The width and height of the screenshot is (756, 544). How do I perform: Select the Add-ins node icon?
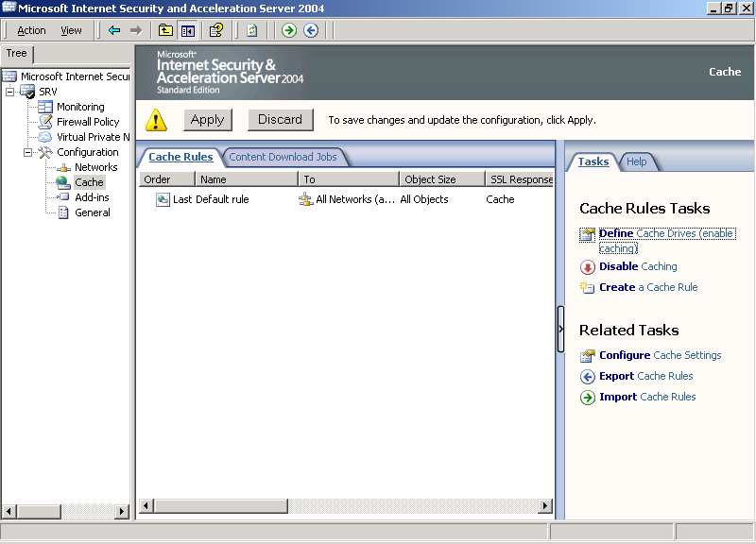point(63,197)
